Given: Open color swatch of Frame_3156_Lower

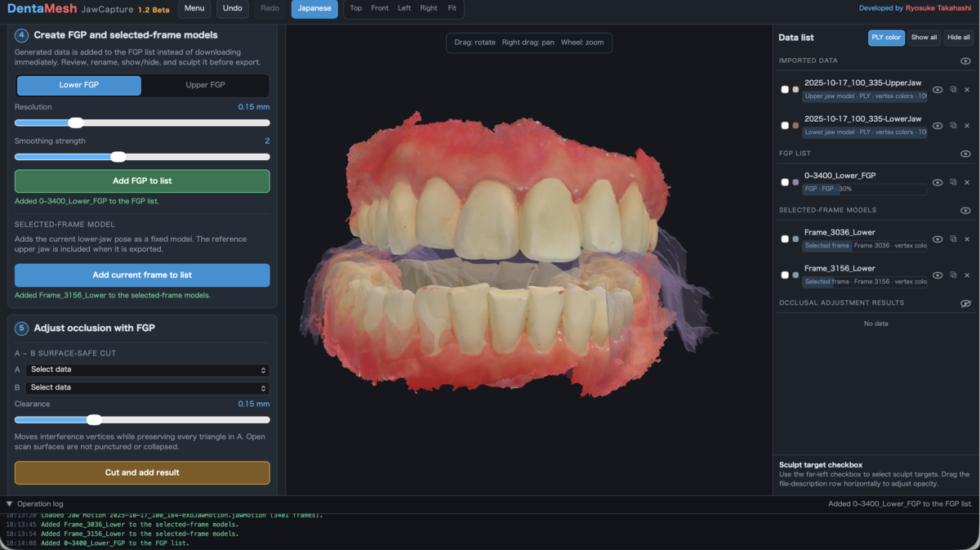Looking at the screenshot, I should (796, 275).
